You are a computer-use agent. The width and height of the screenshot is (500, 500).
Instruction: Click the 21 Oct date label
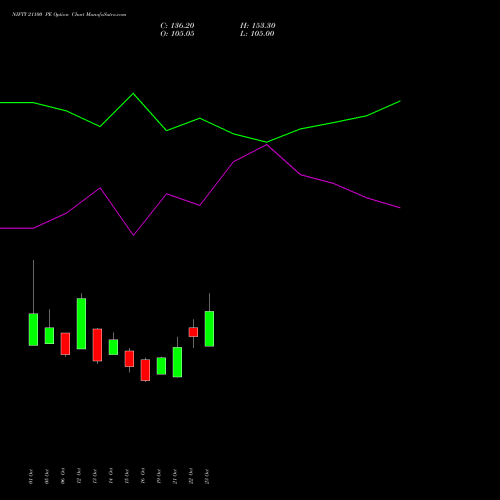tap(175, 477)
